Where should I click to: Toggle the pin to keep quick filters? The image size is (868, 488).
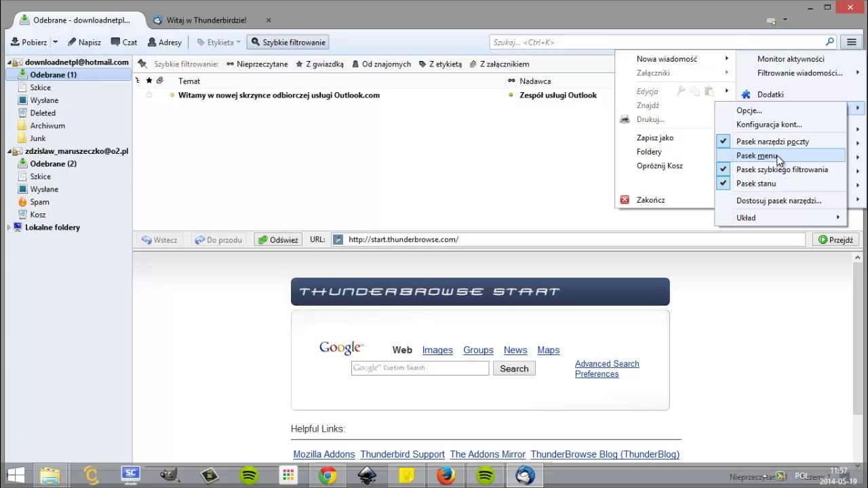point(142,64)
